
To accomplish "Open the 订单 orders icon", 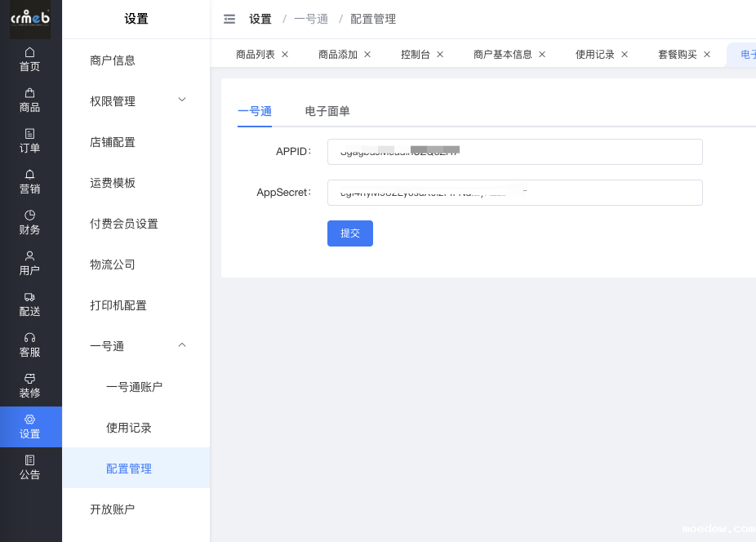I will [30, 134].
